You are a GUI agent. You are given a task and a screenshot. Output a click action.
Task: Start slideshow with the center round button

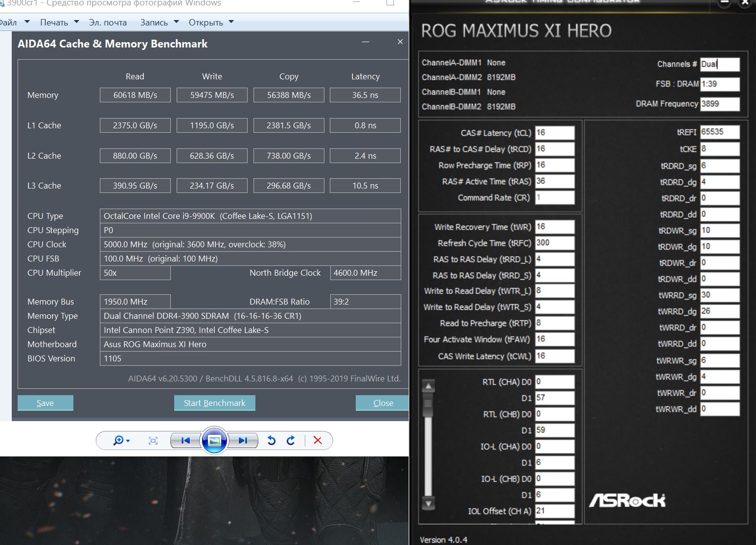coord(214,440)
